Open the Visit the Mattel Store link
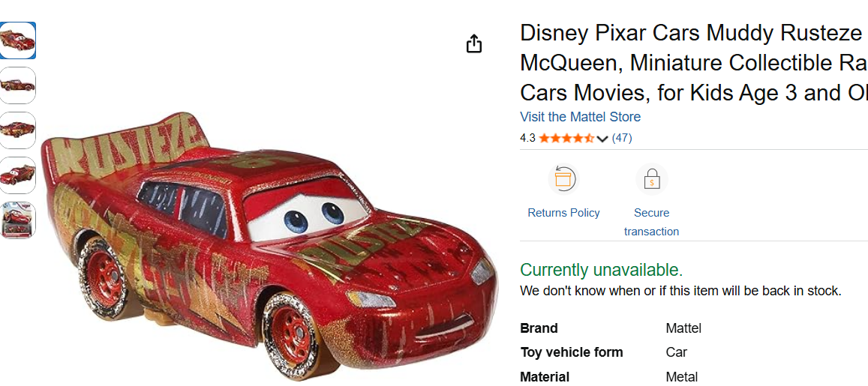This screenshot has width=868, height=386. [580, 117]
